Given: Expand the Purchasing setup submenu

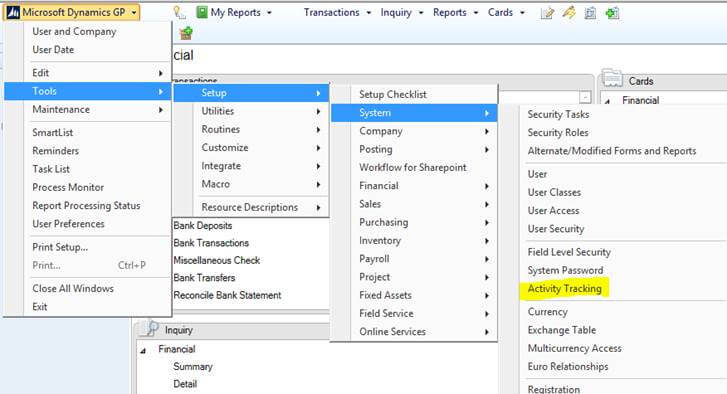Looking at the screenshot, I should pos(414,222).
